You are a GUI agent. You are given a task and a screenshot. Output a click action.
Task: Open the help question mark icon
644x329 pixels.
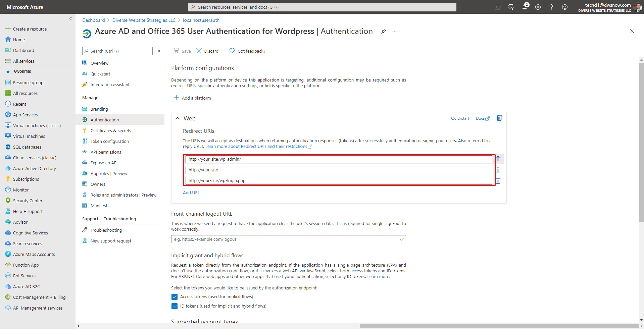[x=551, y=7]
